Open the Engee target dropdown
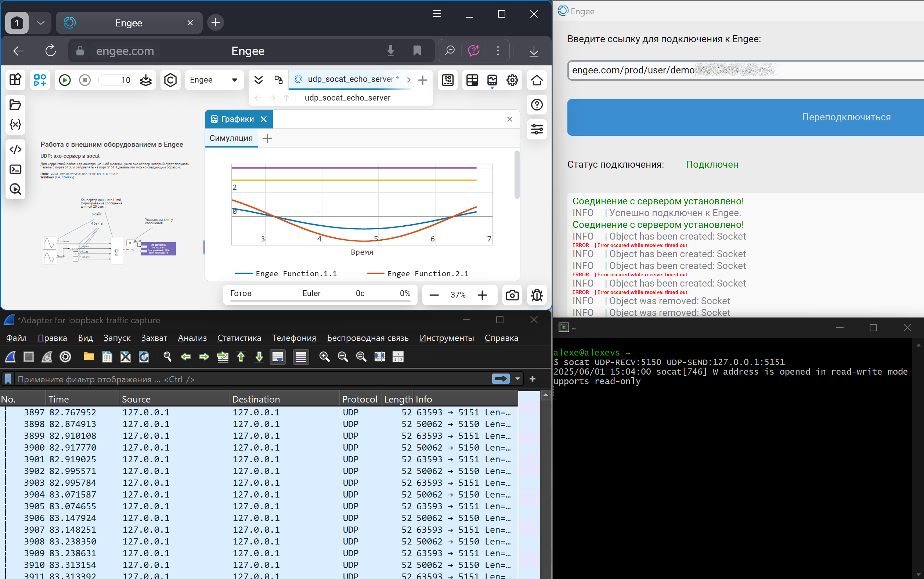924x579 pixels. 214,80
